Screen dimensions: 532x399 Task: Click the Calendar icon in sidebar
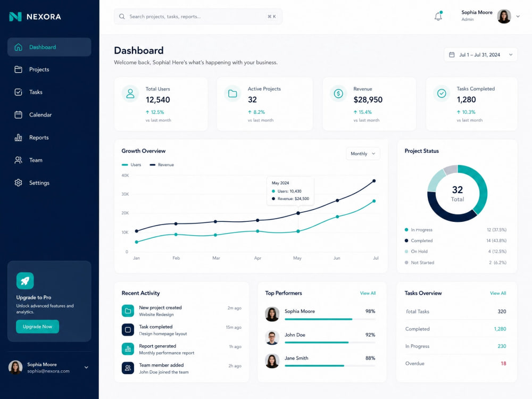18,115
